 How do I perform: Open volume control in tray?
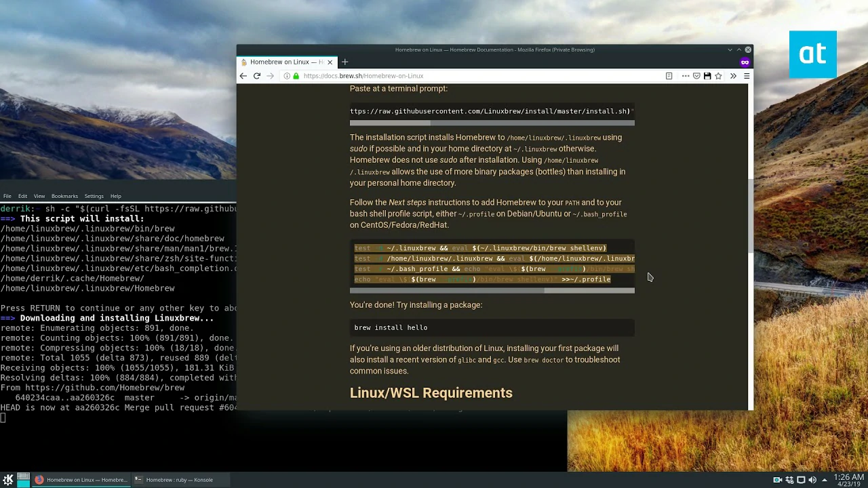pyautogui.click(x=812, y=480)
